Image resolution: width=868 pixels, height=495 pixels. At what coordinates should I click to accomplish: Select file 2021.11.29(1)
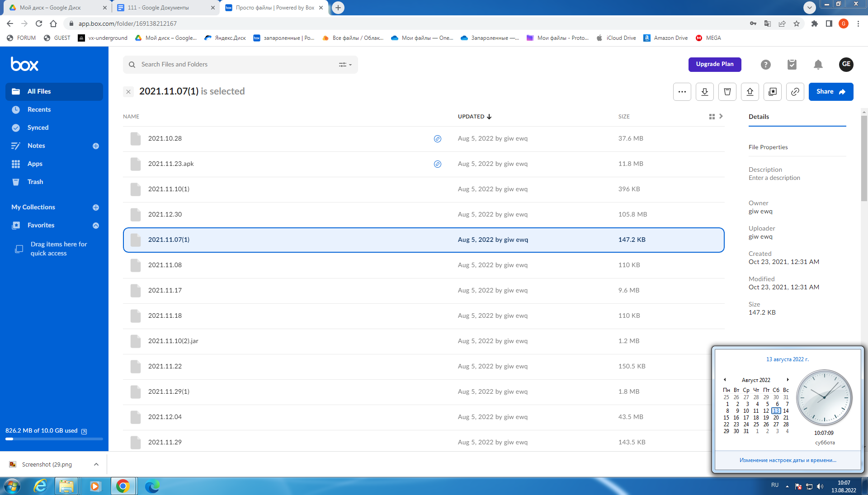click(424, 392)
